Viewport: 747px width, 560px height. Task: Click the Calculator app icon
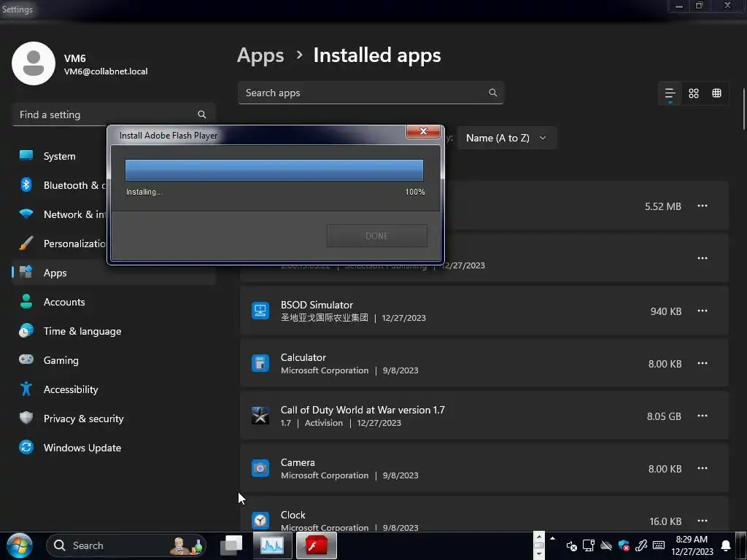[x=260, y=363]
